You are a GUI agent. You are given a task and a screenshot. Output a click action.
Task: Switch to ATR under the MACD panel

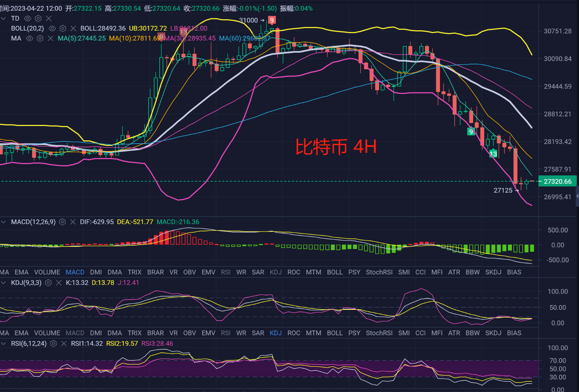tap(454, 272)
